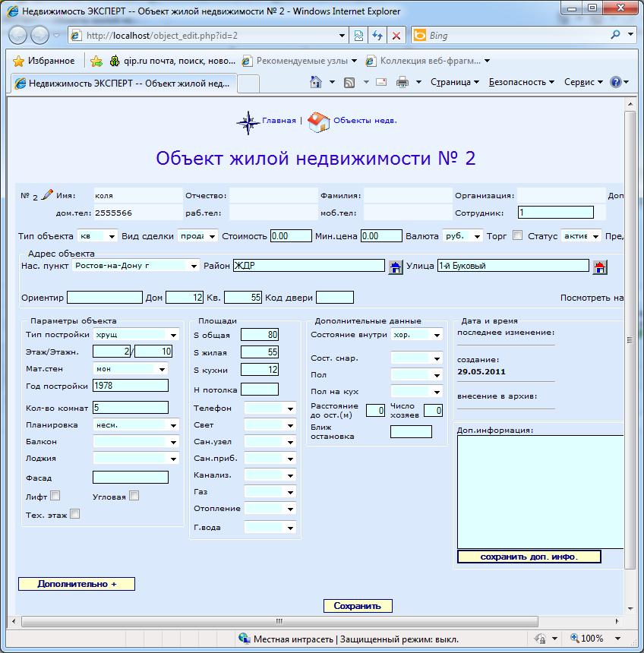Viewport: 644px width, 653px height.
Task: Click the Home icon in IE command bar
Action: click(316, 82)
